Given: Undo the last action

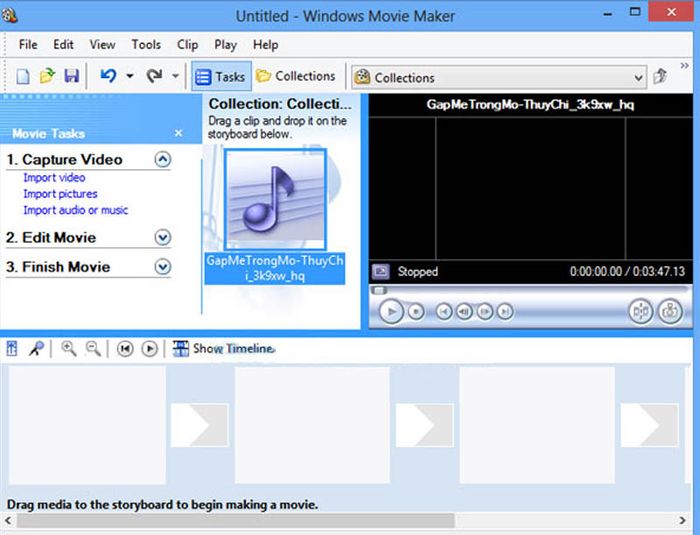Looking at the screenshot, I should click(x=108, y=76).
